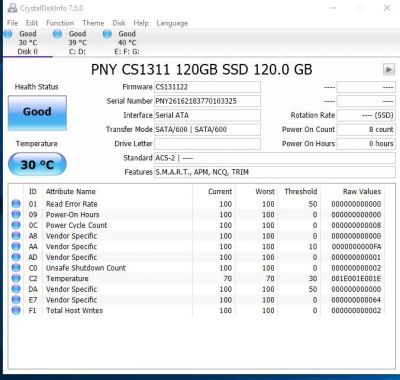
Task: Click the Power On Hours value 0 hours
Action: (366, 144)
